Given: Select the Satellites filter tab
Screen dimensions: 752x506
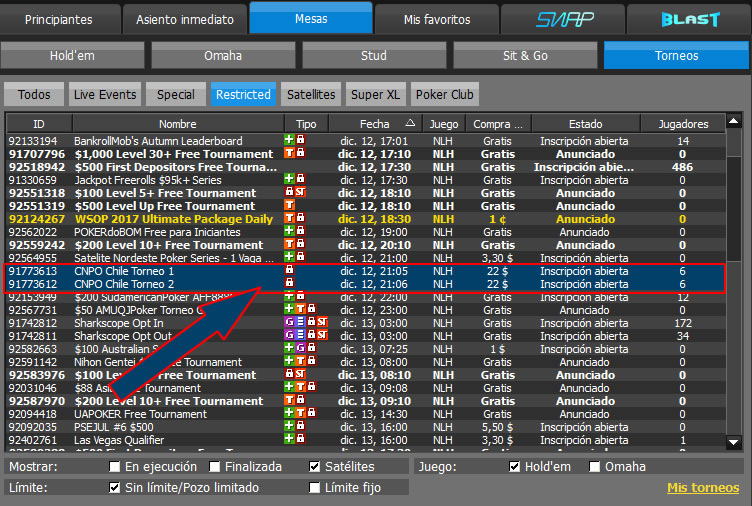Looking at the screenshot, I should (310, 95).
